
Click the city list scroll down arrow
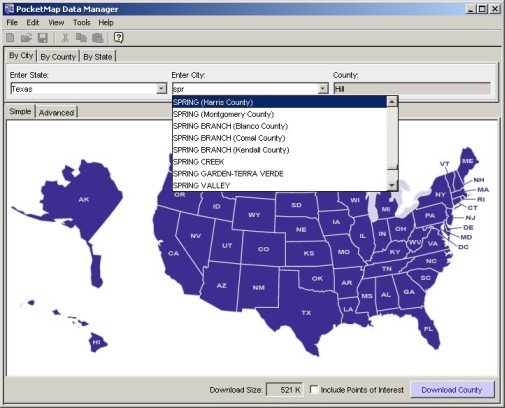click(x=392, y=185)
